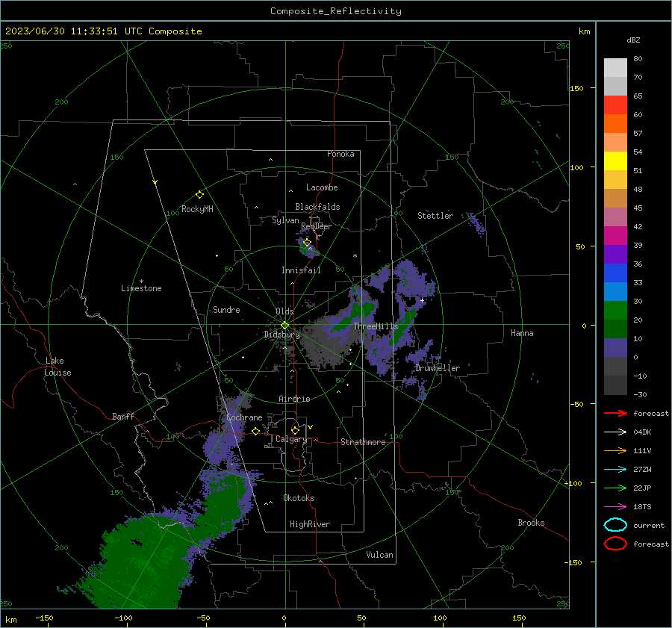The height and width of the screenshot is (628, 672).
Task: Click the cyan current ellipse icon
Action: pyautogui.click(x=615, y=525)
